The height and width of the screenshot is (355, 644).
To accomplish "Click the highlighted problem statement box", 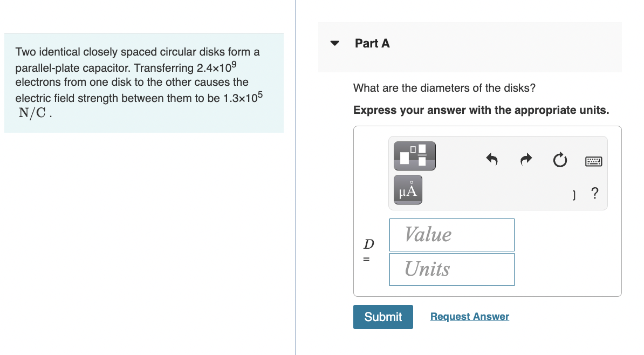I will coord(143,83).
